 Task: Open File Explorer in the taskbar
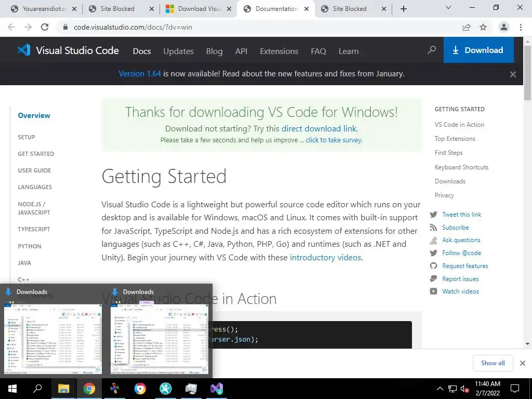pos(63,389)
